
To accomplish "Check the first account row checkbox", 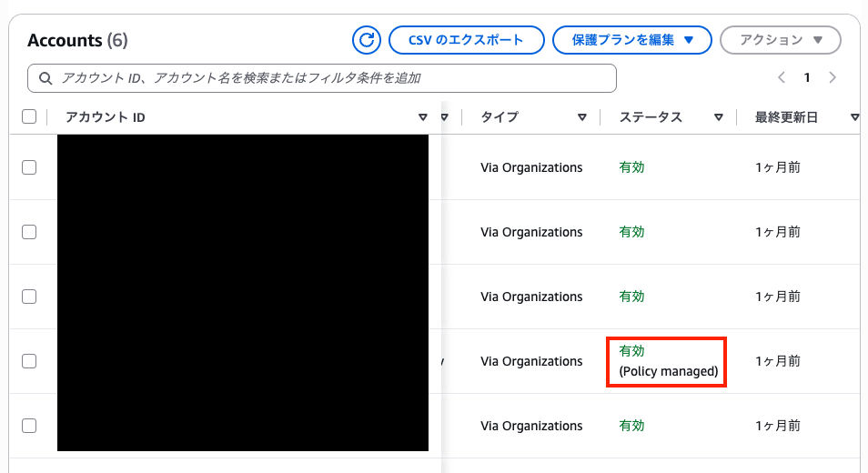I will pyautogui.click(x=29, y=167).
